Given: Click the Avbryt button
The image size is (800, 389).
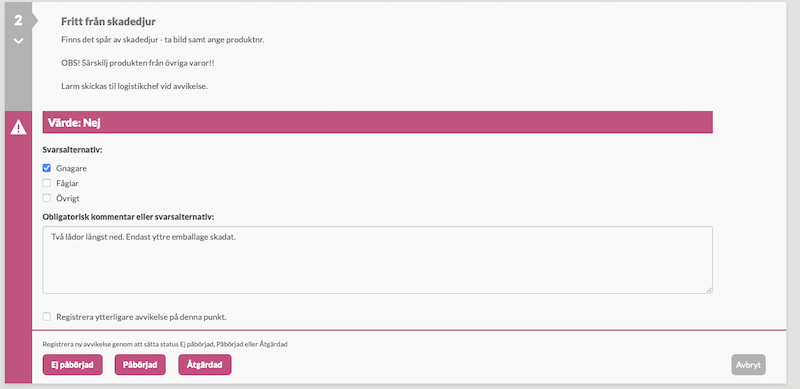Looking at the screenshot, I should [x=748, y=364].
